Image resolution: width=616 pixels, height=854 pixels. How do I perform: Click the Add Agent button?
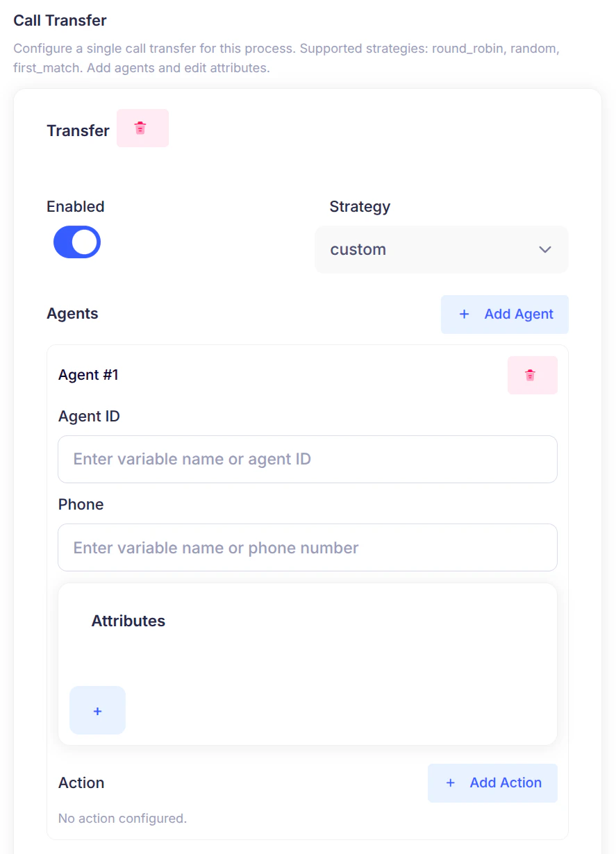tap(505, 314)
